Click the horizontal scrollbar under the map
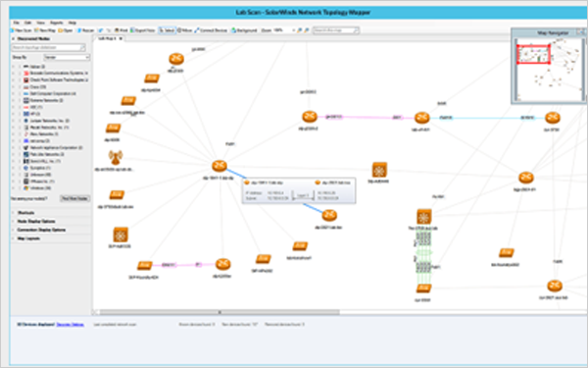Image resolution: width=588 pixels, height=368 pixels. point(220,312)
